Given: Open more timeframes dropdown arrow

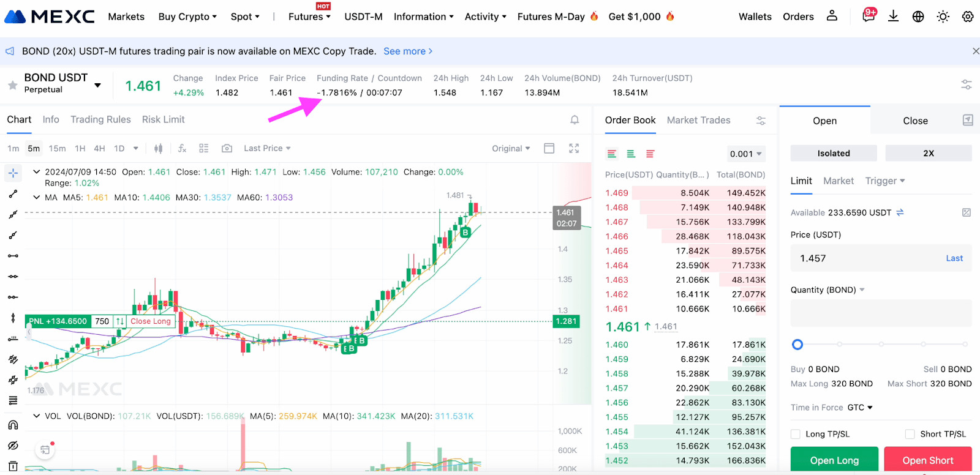Looking at the screenshot, I should click(136, 148).
